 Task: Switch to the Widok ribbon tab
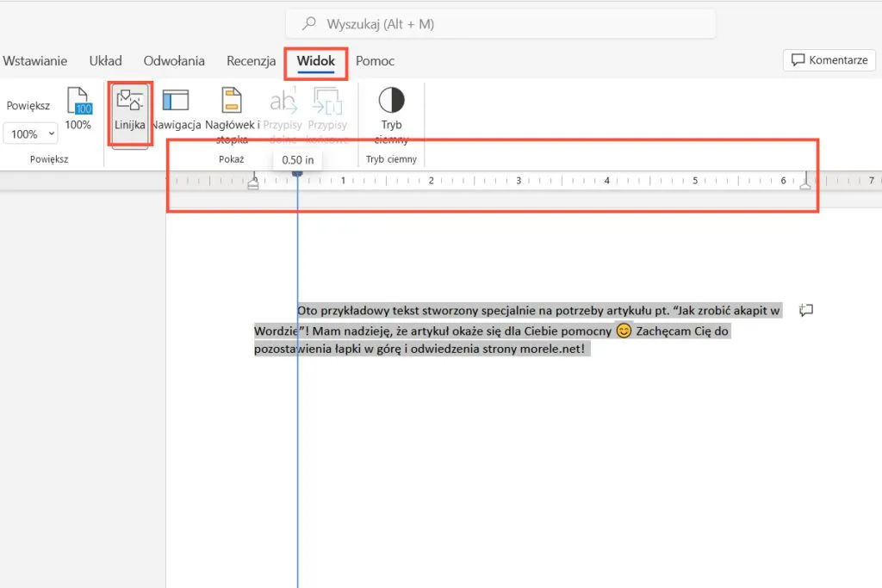pos(315,61)
